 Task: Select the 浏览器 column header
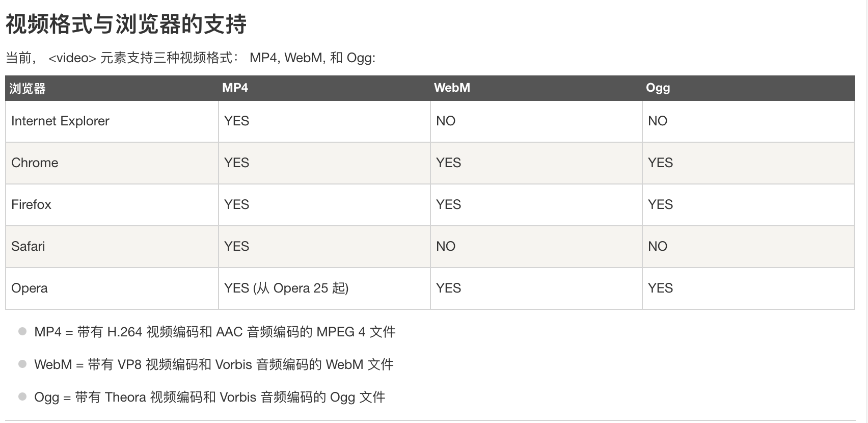coord(28,88)
